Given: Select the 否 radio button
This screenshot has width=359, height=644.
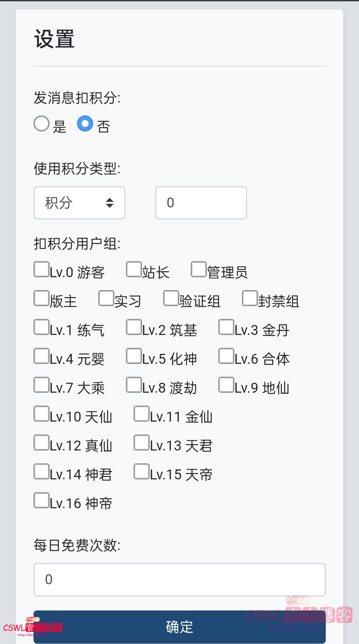Looking at the screenshot, I should click(x=86, y=124).
